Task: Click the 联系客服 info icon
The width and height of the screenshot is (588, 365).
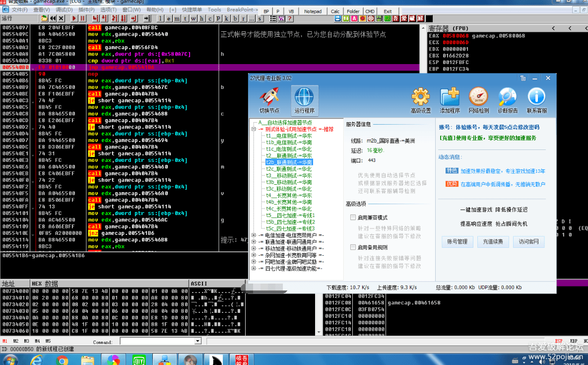Action: click(x=536, y=100)
